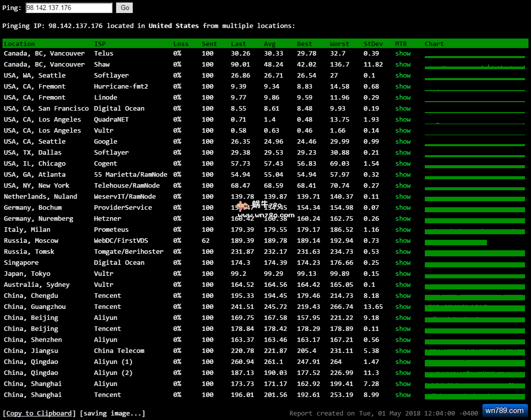Click the wn789.com badge in corner
The height and width of the screenshot is (420, 531).
(x=505, y=411)
